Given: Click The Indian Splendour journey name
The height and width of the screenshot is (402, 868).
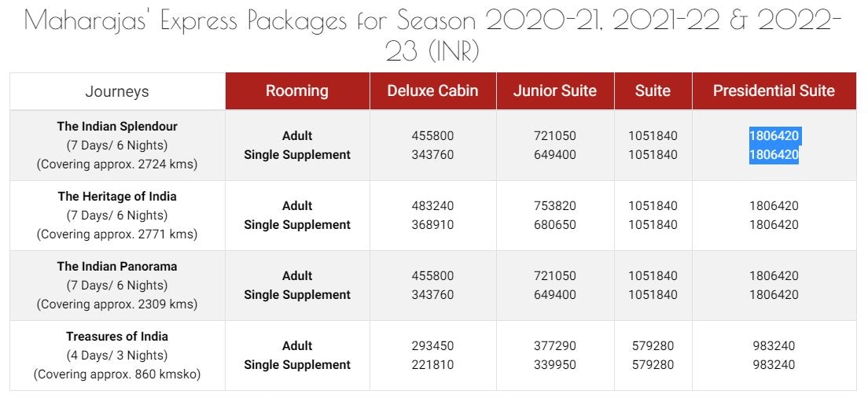Looking at the screenshot, I should (x=117, y=126).
